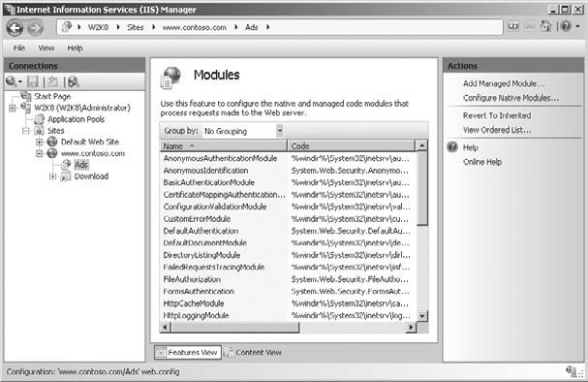
Task: Click the Home icon in top toolbar
Action: tap(546, 26)
